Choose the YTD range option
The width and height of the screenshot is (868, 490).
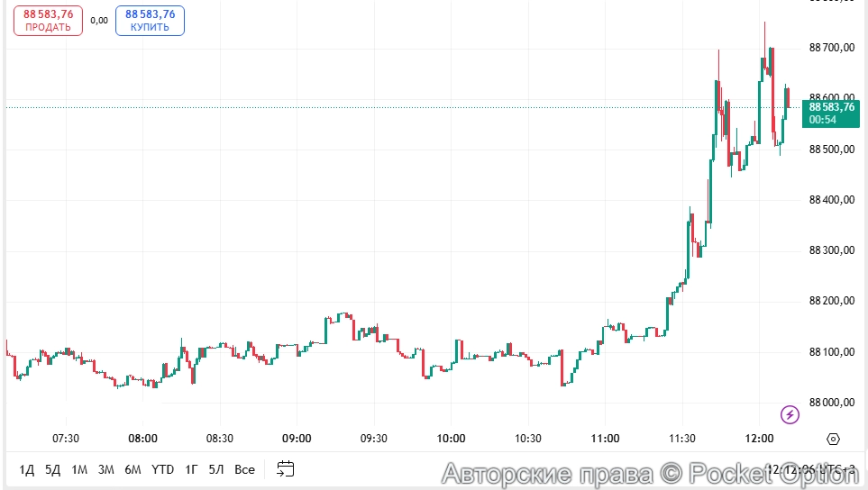(163, 469)
